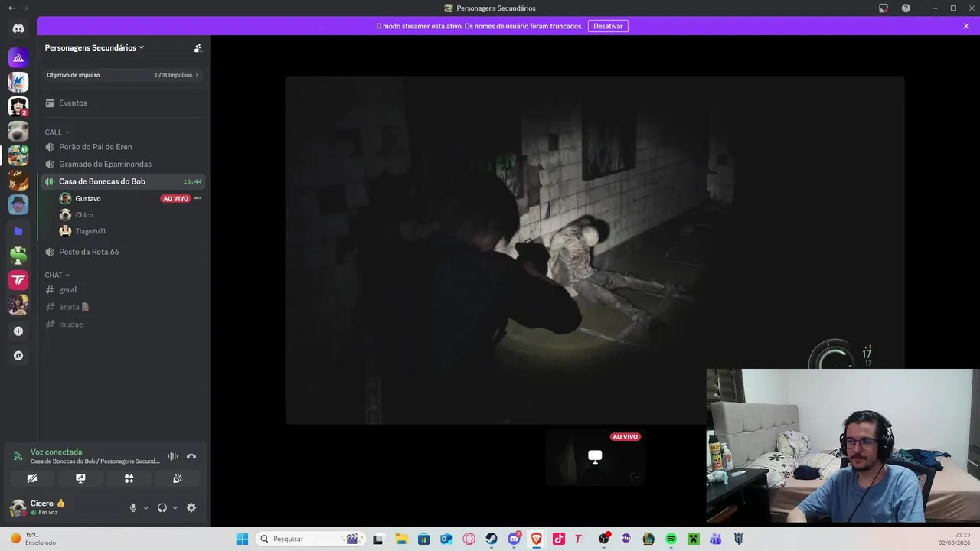Explore discoverable servers compass icon
This screenshot has width=980, height=551.
point(18,356)
